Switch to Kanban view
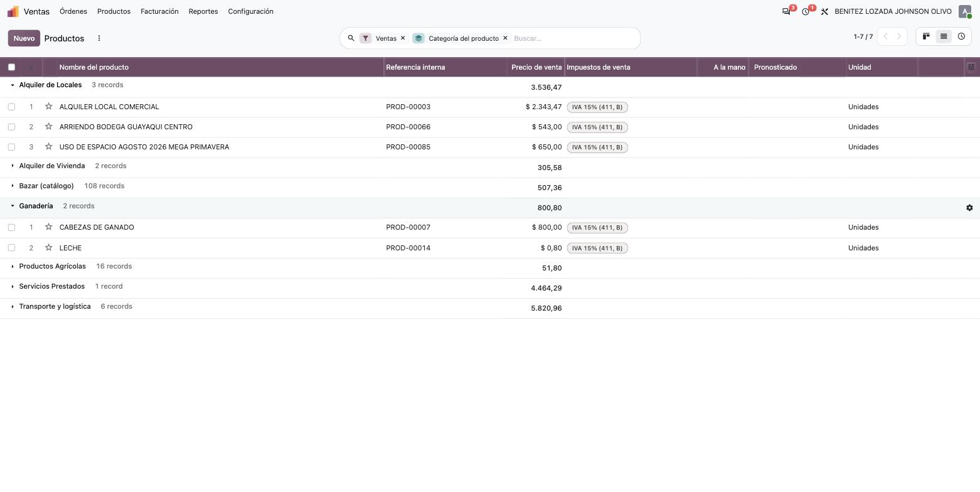Screen dimensions: 980x492 925,36
